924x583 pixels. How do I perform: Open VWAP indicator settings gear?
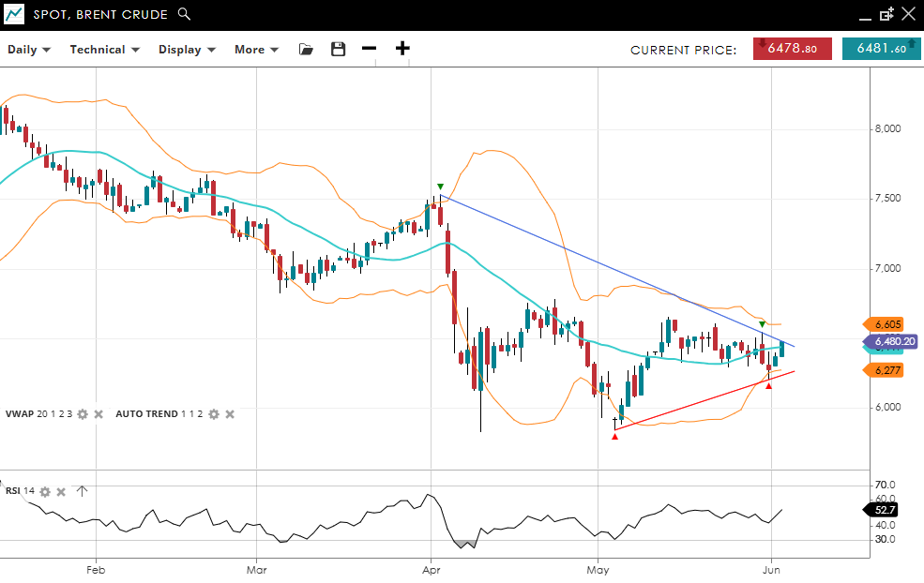(x=83, y=414)
